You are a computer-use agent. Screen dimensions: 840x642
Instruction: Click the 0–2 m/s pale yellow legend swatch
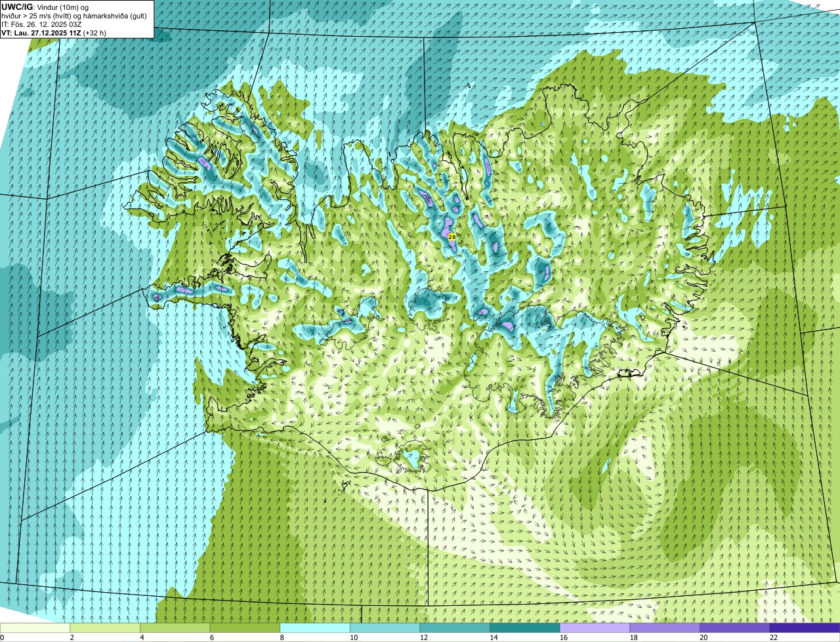pos(35,628)
